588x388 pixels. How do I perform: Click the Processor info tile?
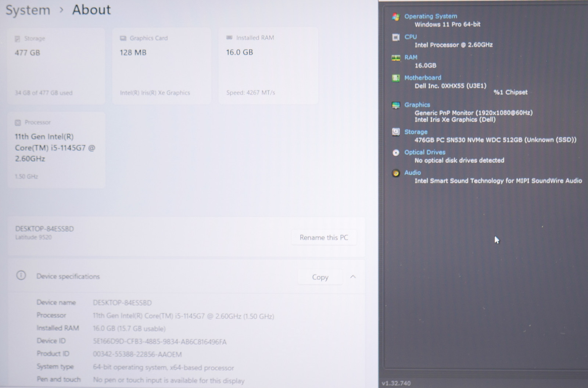point(56,150)
